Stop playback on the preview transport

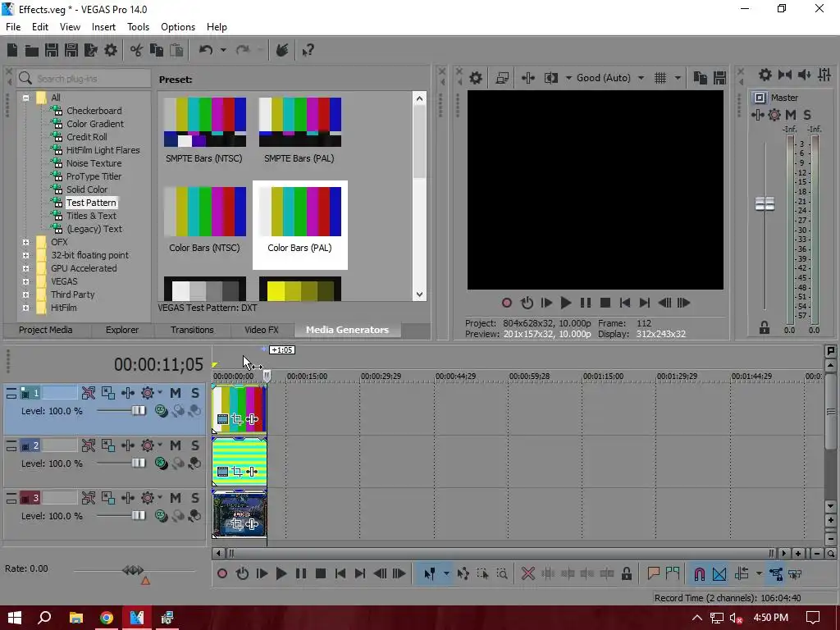coord(605,304)
